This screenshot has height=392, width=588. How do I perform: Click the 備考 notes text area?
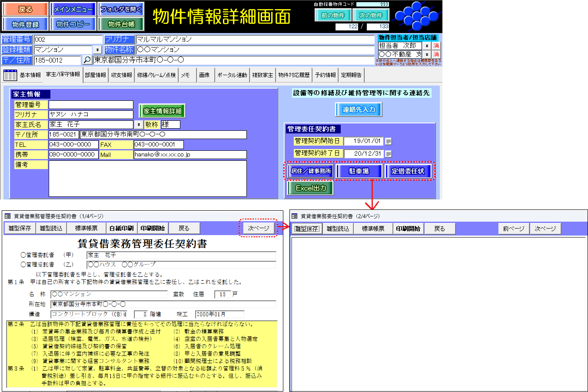pos(147,179)
